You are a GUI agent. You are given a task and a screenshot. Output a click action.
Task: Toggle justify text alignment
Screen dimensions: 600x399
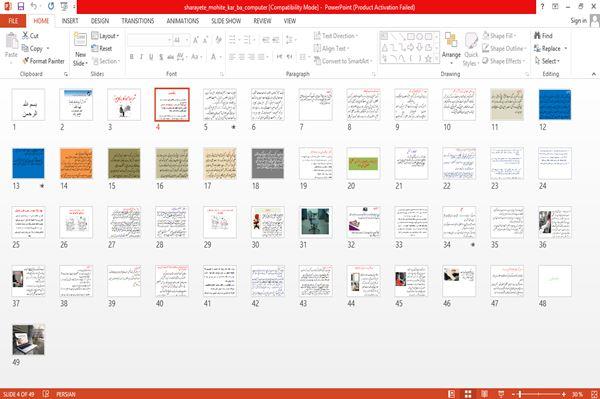click(x=262, y=57)
